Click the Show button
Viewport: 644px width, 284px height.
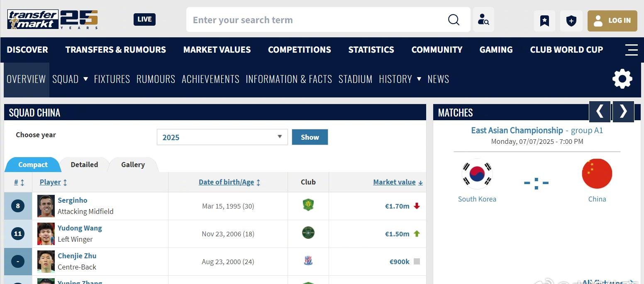pyautogui.click(x=310, y=137)
